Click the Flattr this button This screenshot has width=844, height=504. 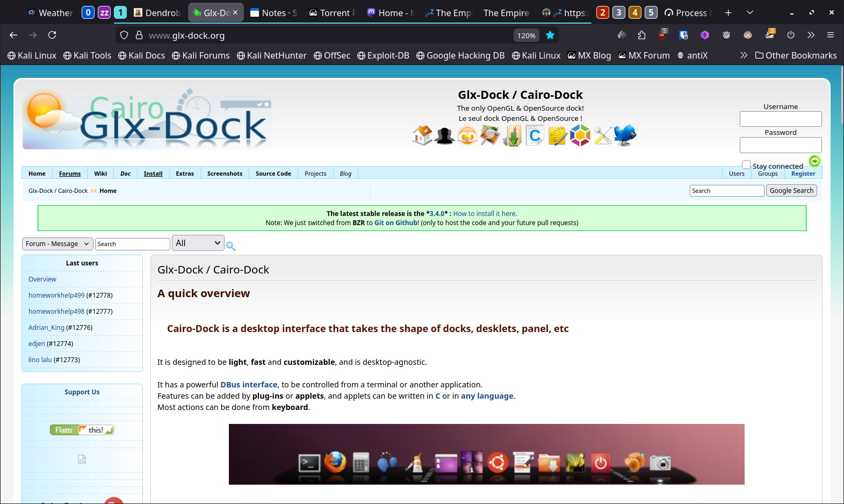pyautogui.click(x=82, y=430)
